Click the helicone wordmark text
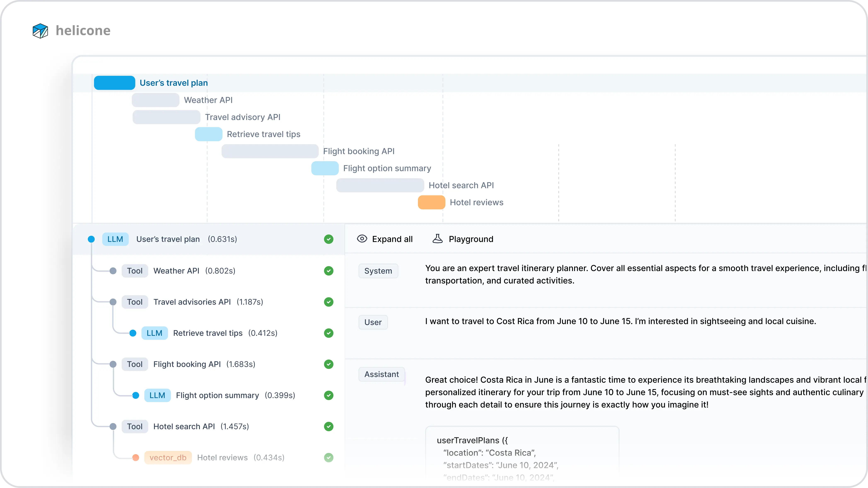This screenshot has width=868, height=488. point(83,31)
